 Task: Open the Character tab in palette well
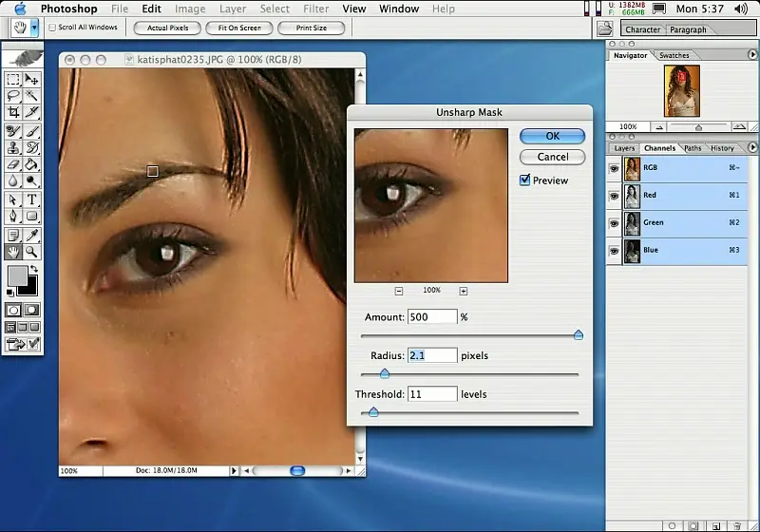tap(643, 29)
